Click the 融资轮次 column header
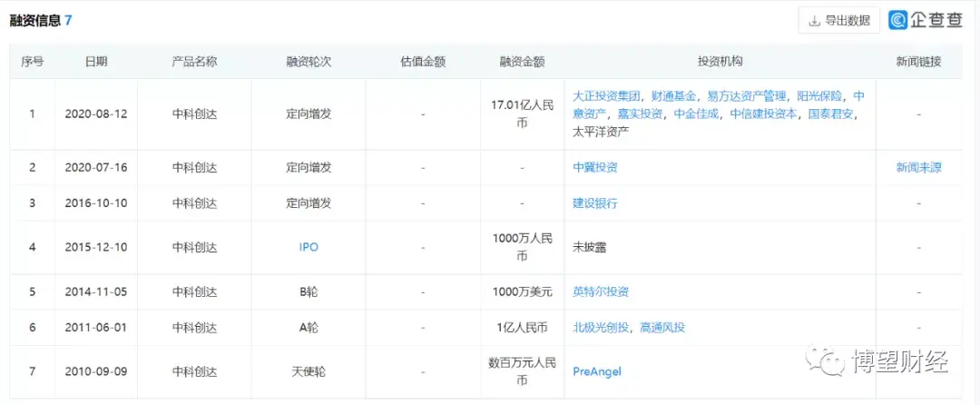The width and height of the screenshot is (980, 405). click(x=309, y=62)
